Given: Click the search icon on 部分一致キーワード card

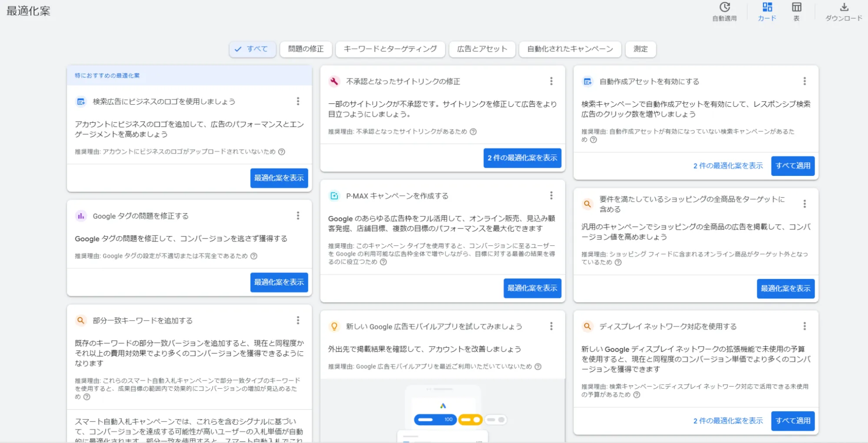Looking at the screenshot, I should point(81,321).
